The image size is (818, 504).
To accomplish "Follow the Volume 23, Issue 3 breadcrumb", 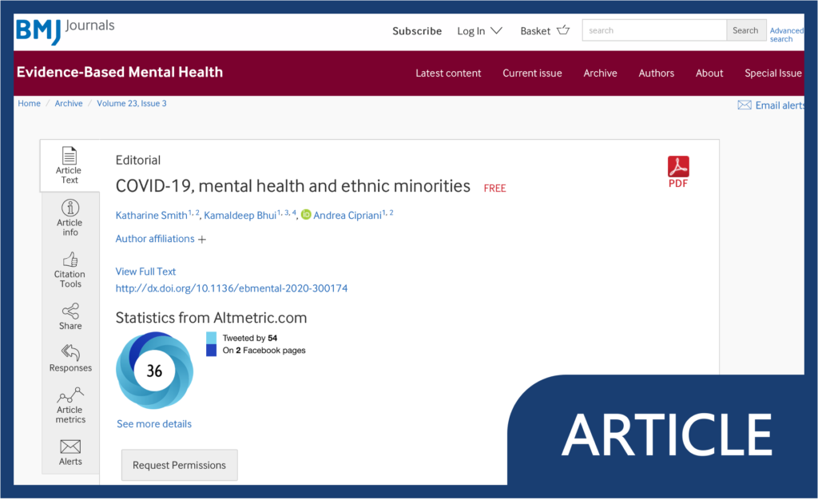I will pos(132,104).
